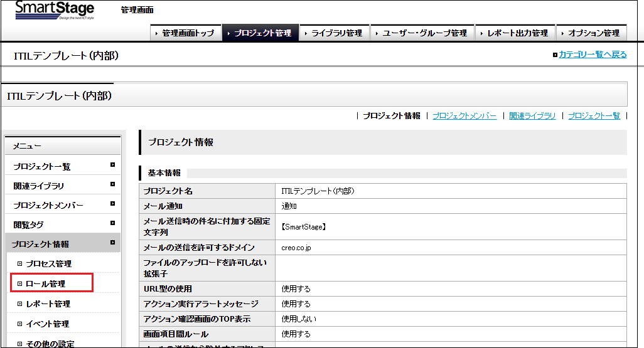Click the square icon before イベント管理
Viewport: 644px width, 348px height.
(19, 324)
